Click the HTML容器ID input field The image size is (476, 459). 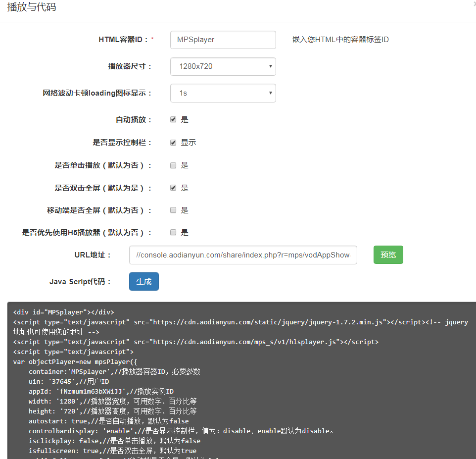(223, 40)
